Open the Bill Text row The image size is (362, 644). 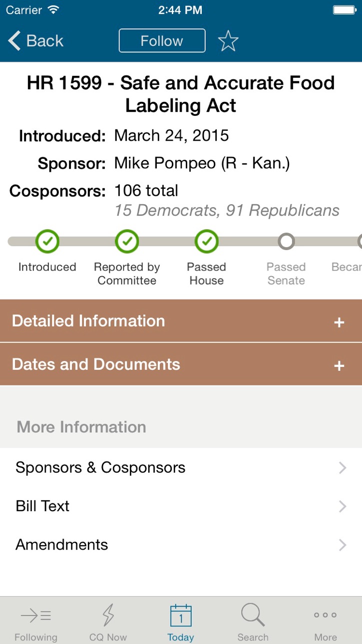tap(181, 506)
